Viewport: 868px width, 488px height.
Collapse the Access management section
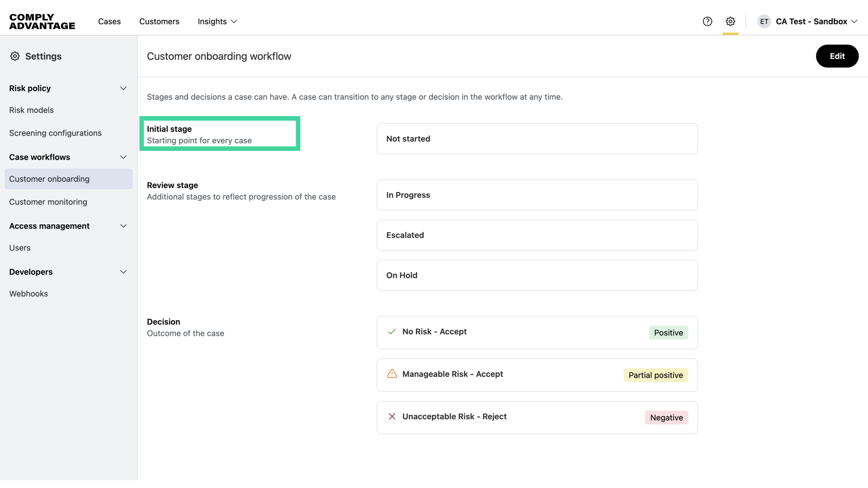(x=123, y=226)
